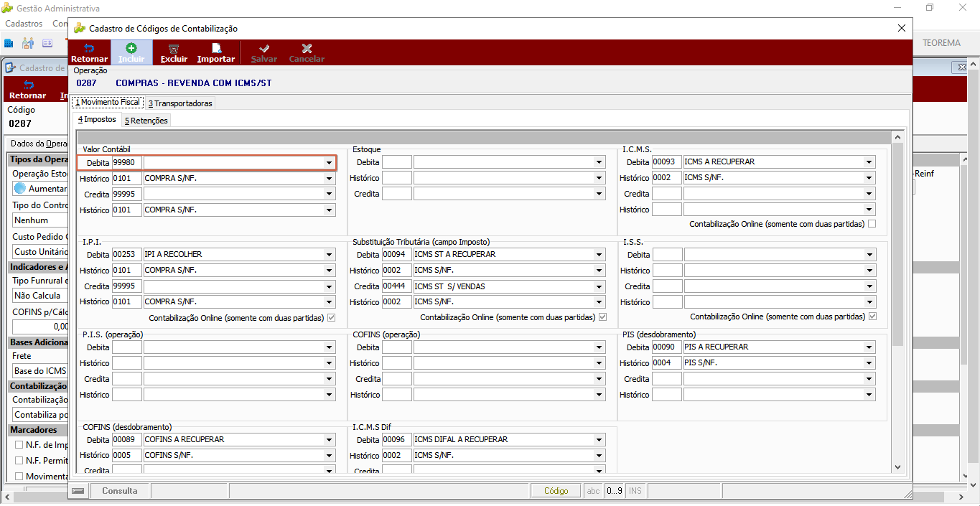
Task: Click the Salvar checkmark icon
Action: click(x=264, y=48)
